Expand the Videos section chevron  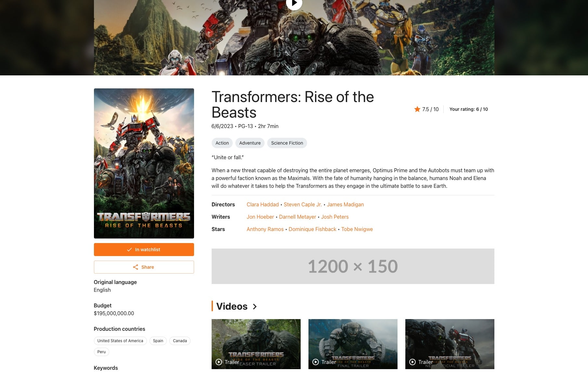(x=255, y=306)
